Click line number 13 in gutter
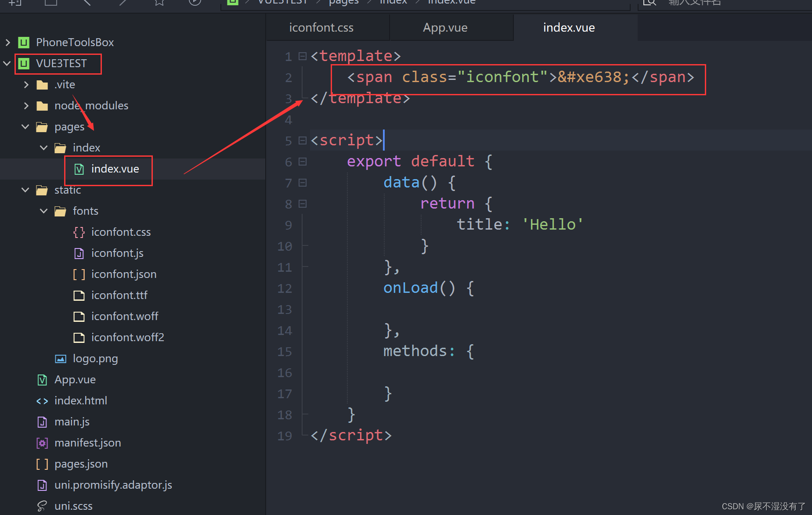The height and width of the screenshot is (515, 812). [285, 310]
